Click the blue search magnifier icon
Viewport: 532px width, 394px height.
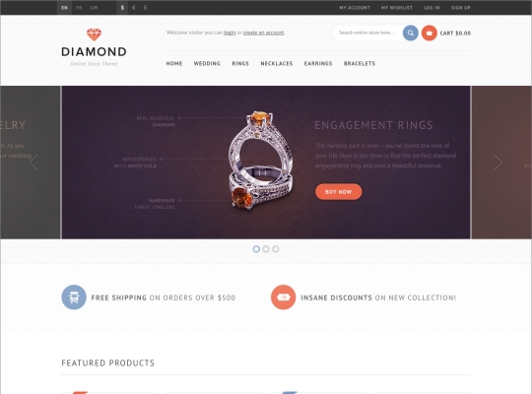[x=410, y=33]
